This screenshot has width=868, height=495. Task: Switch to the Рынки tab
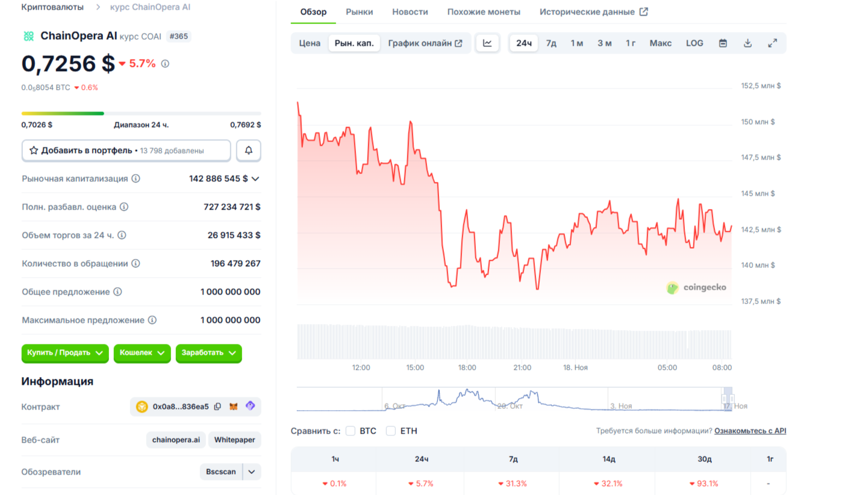tap(359, 12)
